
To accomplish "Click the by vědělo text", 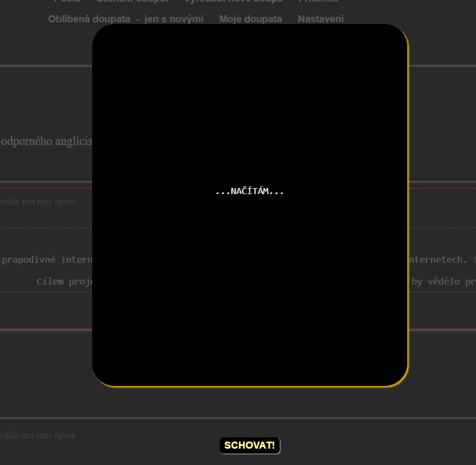I will click(436, 281).
